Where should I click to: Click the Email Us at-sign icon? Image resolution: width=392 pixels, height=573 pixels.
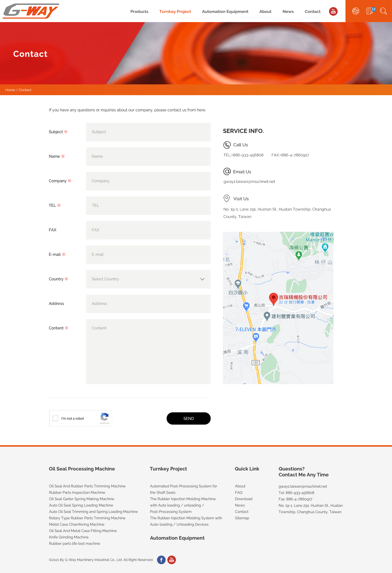tap(227, 172)
